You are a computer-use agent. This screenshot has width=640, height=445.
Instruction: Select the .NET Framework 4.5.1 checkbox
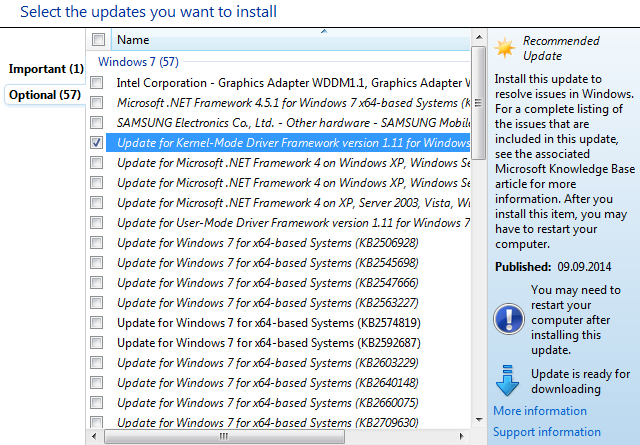click(97, 103)
